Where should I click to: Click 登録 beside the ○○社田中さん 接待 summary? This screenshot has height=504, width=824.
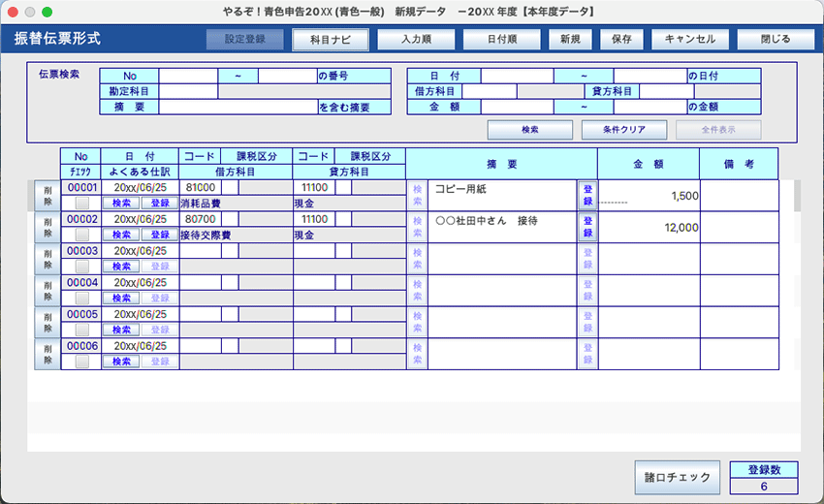coord(587,227)
